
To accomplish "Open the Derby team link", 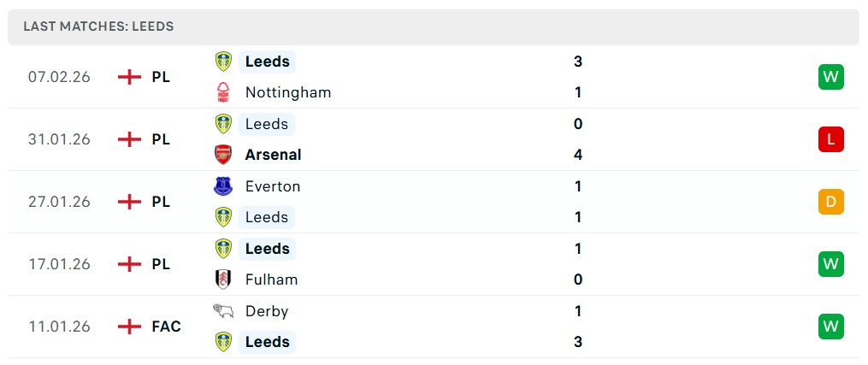I will (266, 311).
